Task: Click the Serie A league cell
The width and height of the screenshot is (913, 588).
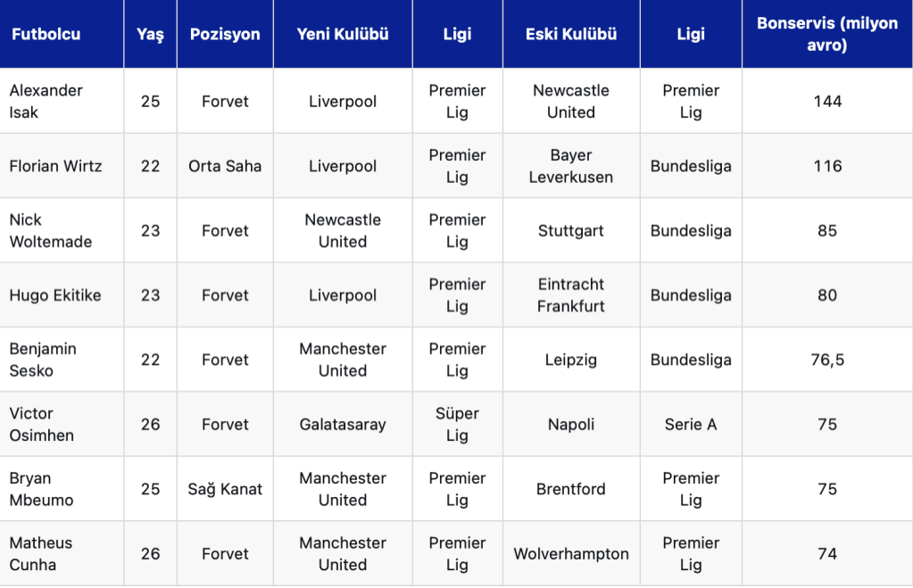Action: [x=691, y=425]
